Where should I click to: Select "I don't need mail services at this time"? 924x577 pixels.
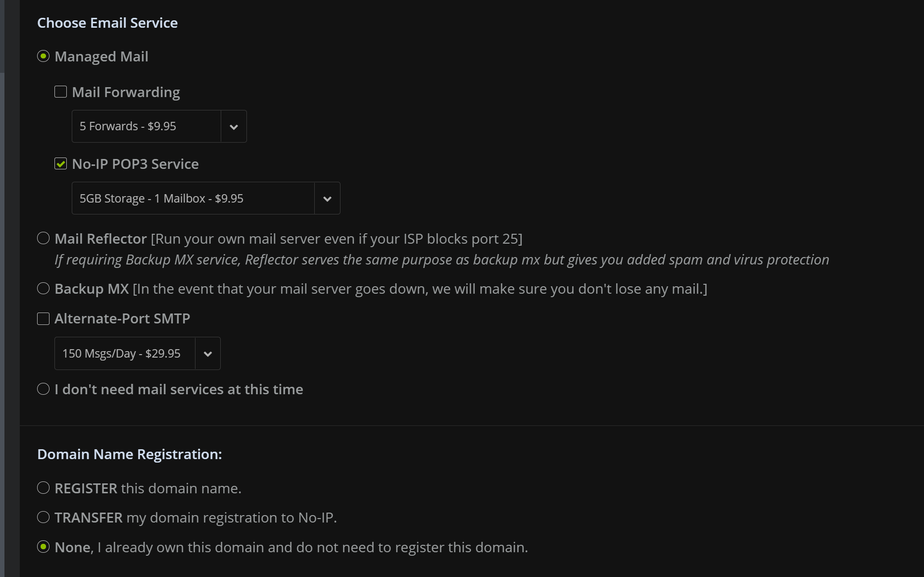(43, 389)
